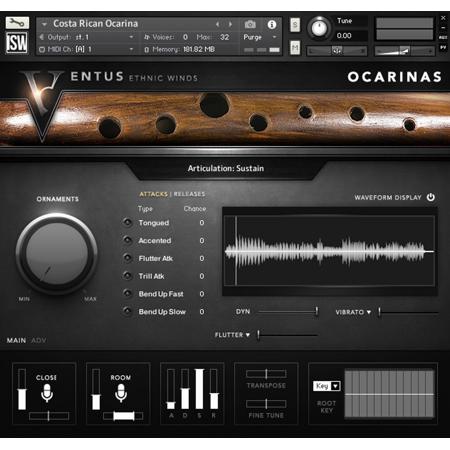Open the Purge dropdown menu

point(274,37)
